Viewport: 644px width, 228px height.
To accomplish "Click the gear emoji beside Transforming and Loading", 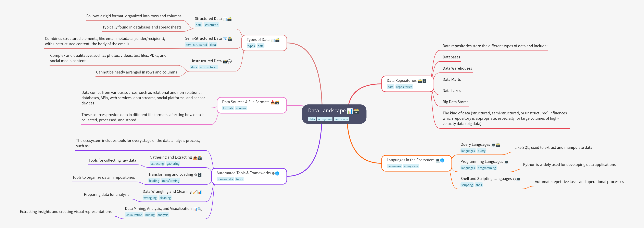I will (x=195, y=175).
